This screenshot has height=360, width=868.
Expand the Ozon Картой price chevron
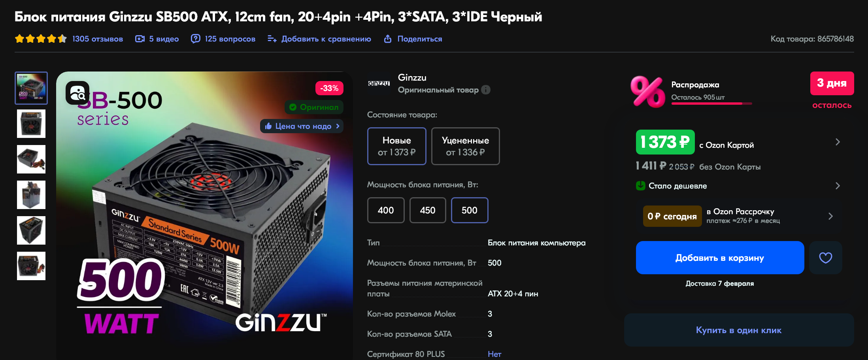coord(838,142)
